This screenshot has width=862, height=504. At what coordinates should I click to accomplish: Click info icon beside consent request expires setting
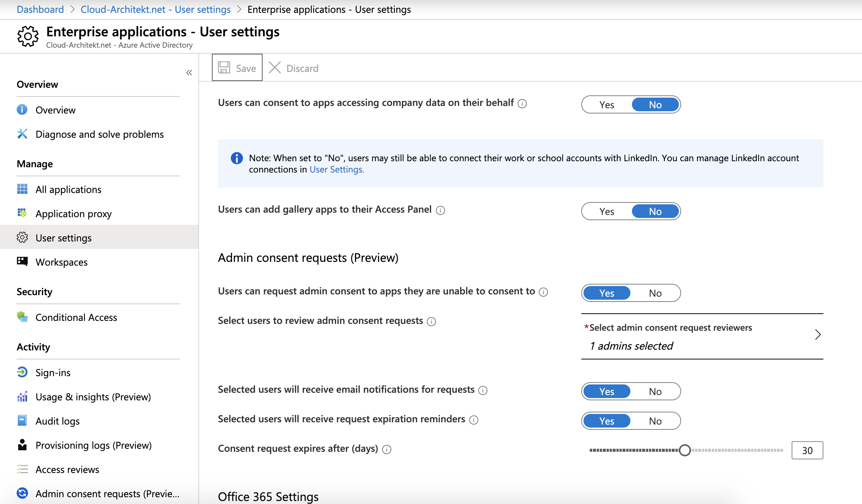387,450
